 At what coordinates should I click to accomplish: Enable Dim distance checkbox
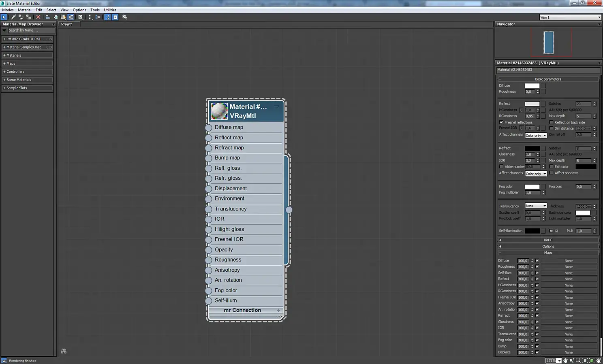(551, 128)
